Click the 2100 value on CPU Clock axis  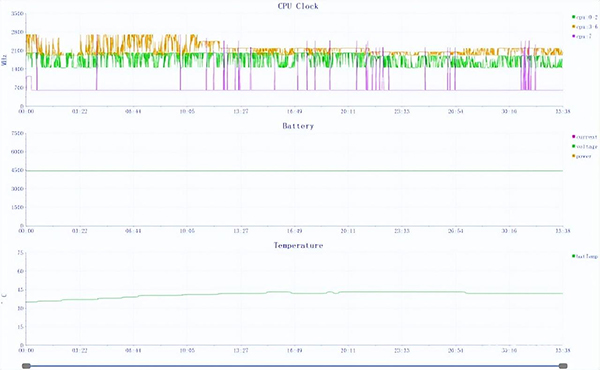tap(18, 51)
